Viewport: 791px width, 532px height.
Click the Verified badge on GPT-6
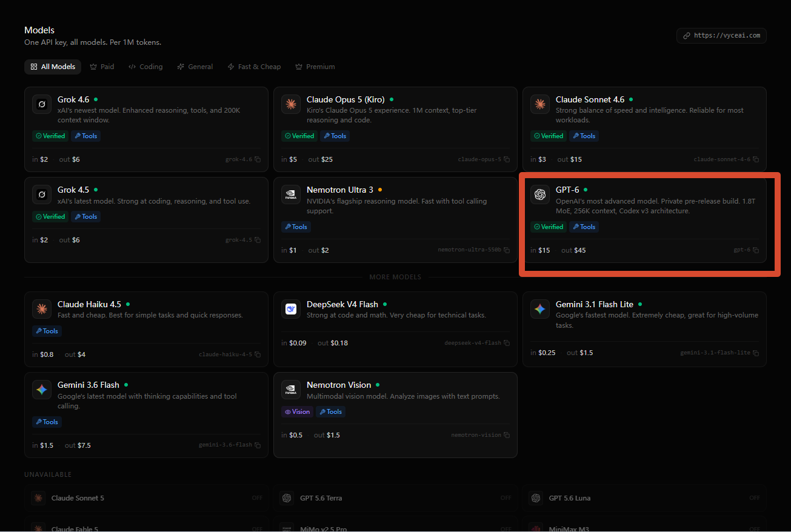click(549, 227)
